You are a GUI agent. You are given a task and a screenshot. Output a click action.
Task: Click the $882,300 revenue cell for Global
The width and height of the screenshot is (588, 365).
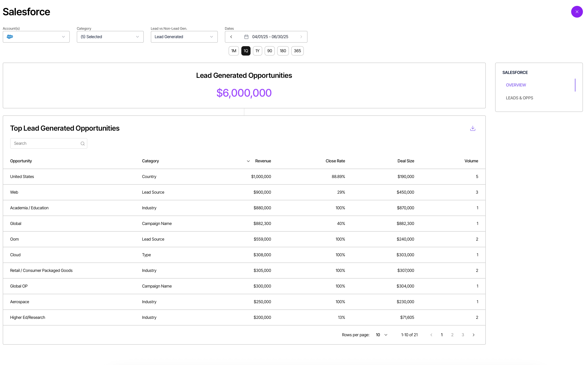coord(262,224)
